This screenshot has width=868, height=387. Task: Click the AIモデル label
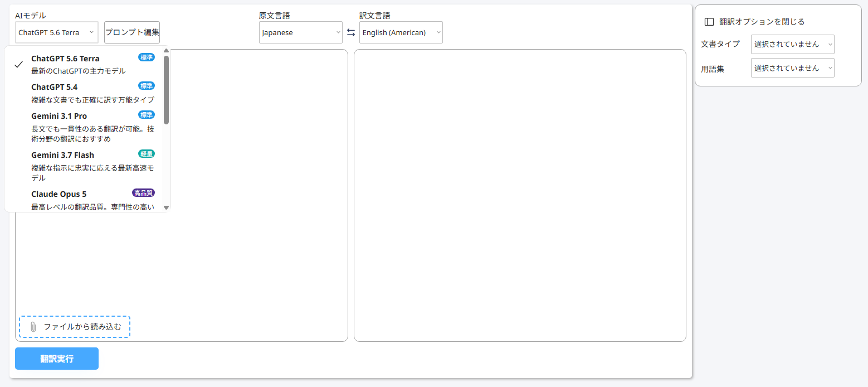pos(31,16)
